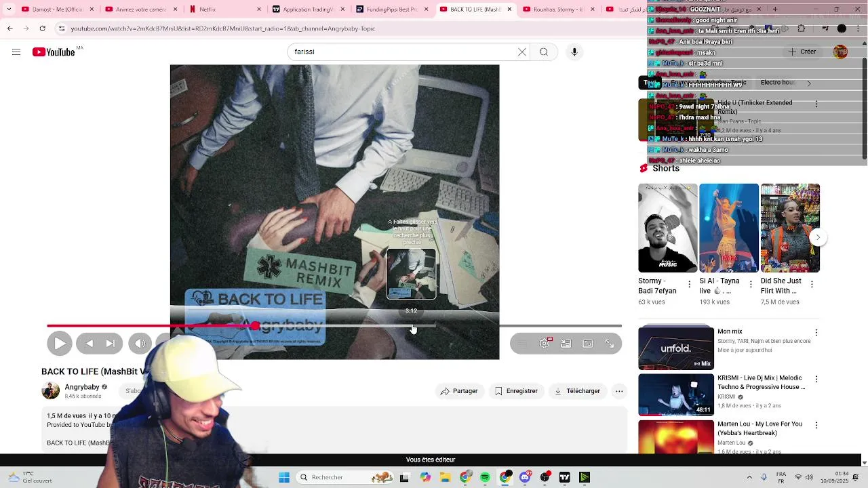Viewport: 868px width, 488px height.
Task: Open the Marten Lou My Love For You video
Action: [x=676, y=436]
